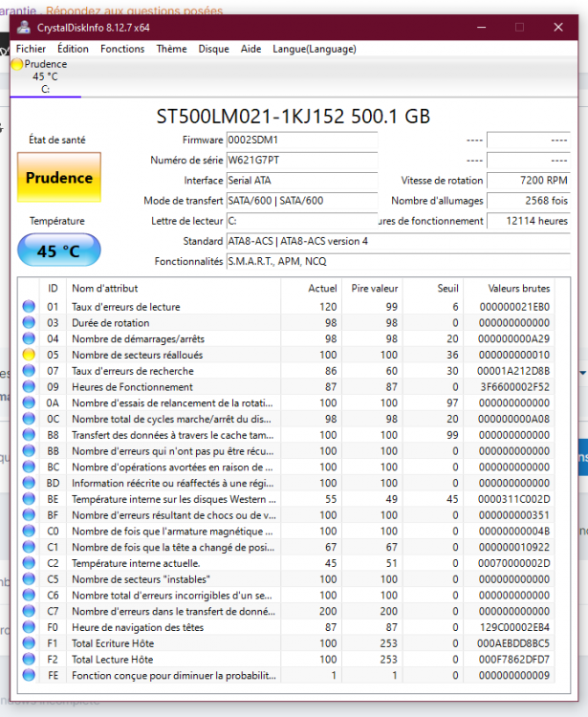Click the Numéro de série field
The height and width of the screenshot is (717, 588).
click(301, 161)
